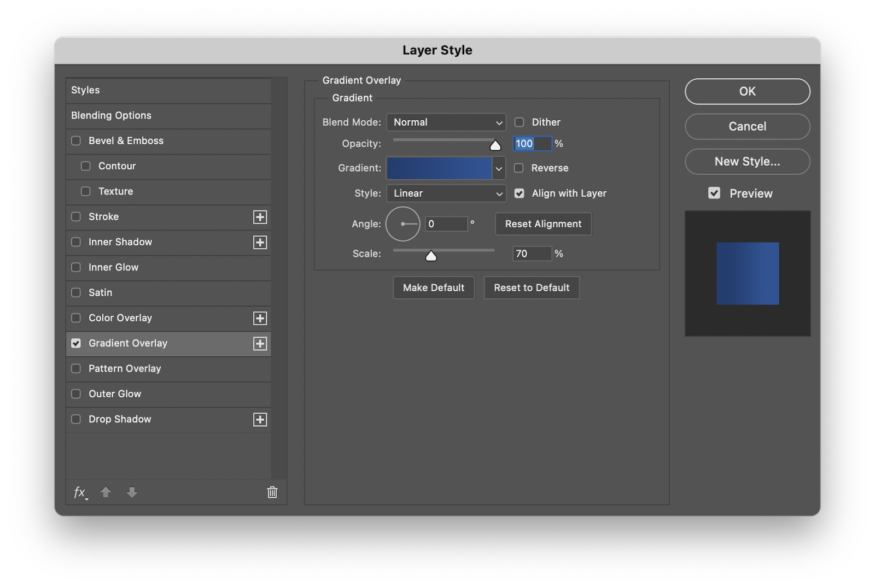Add another Inner Shadow with plus icon

260,242
